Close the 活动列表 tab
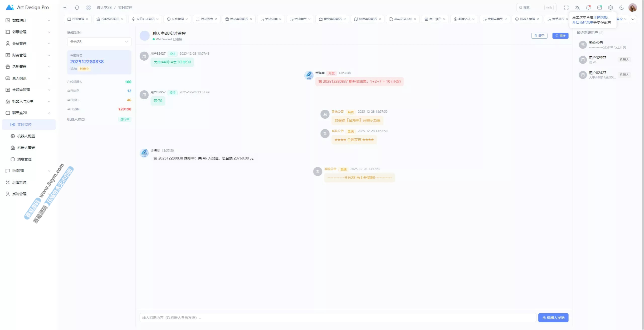644x330 pixels. [x=216, y=19]
